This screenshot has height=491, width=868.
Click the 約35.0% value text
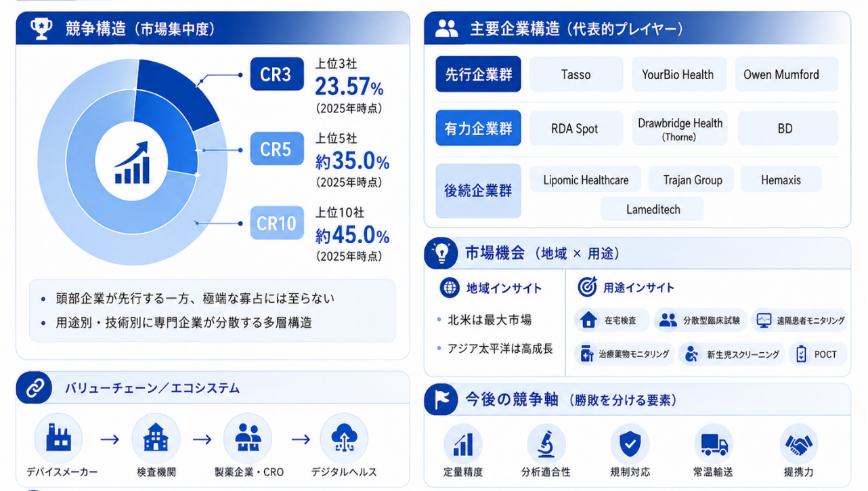(352, 162)
